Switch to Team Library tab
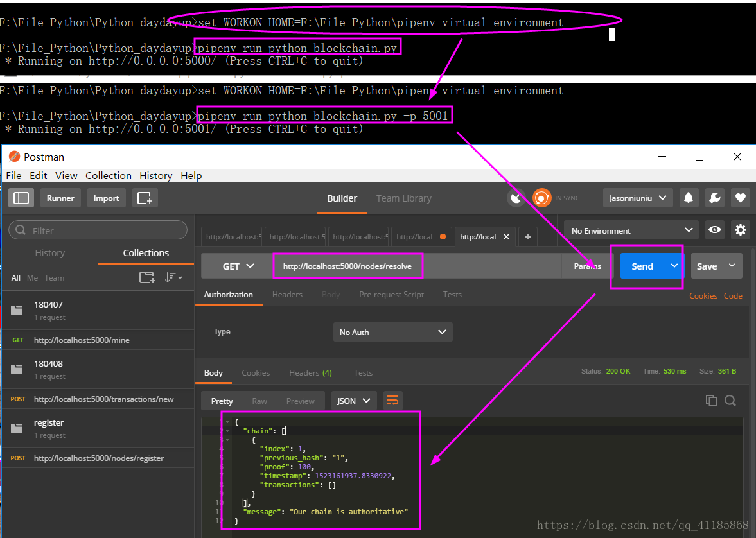 (403, 198)
